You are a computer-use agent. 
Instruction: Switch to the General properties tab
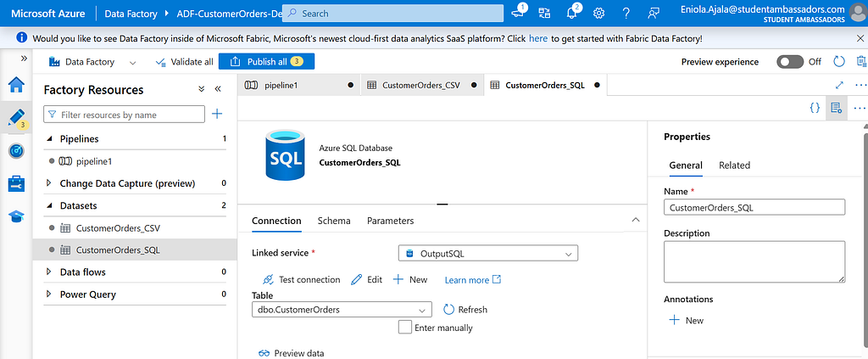686,165
